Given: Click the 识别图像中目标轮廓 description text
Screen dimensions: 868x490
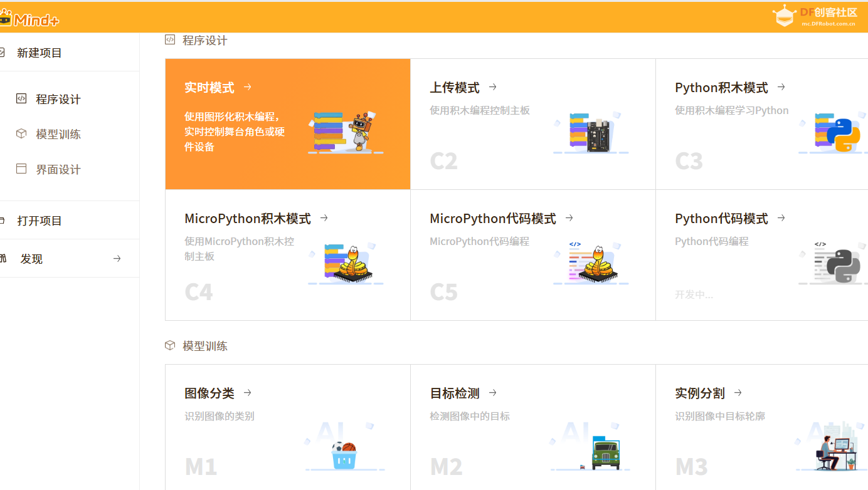Looking at the screenshot, I should coord(720,416).
